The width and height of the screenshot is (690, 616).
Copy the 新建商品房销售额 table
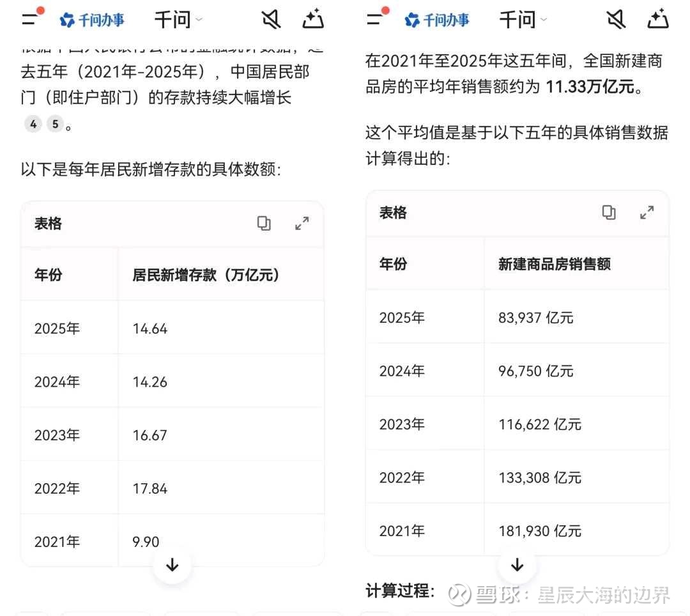point(609,212)
